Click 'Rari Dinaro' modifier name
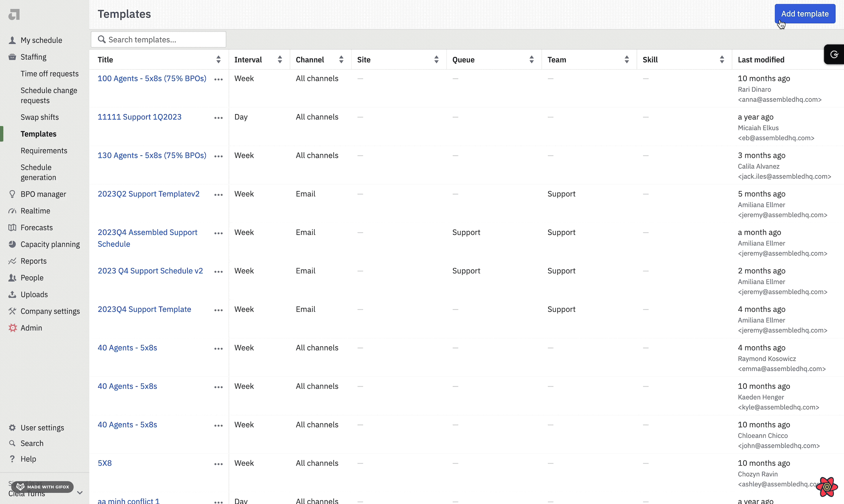The image size is (844, 504). (754, 89)
